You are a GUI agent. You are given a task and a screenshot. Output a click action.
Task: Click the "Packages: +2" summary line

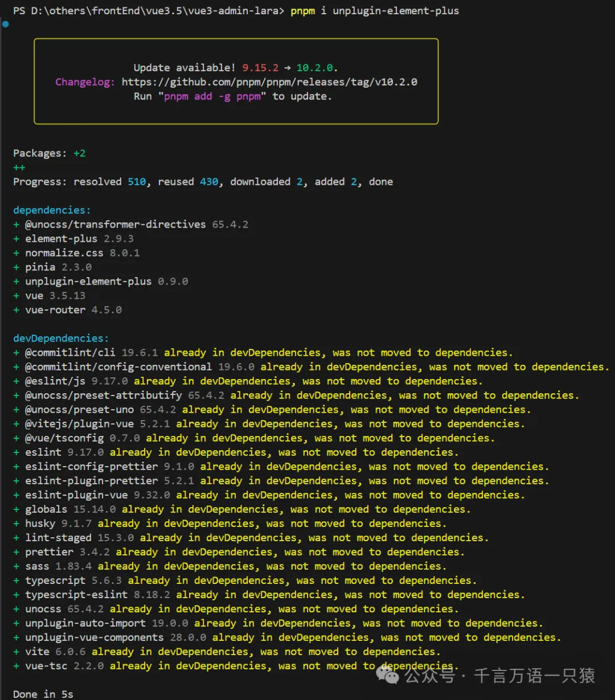click(x=50, y=153)
